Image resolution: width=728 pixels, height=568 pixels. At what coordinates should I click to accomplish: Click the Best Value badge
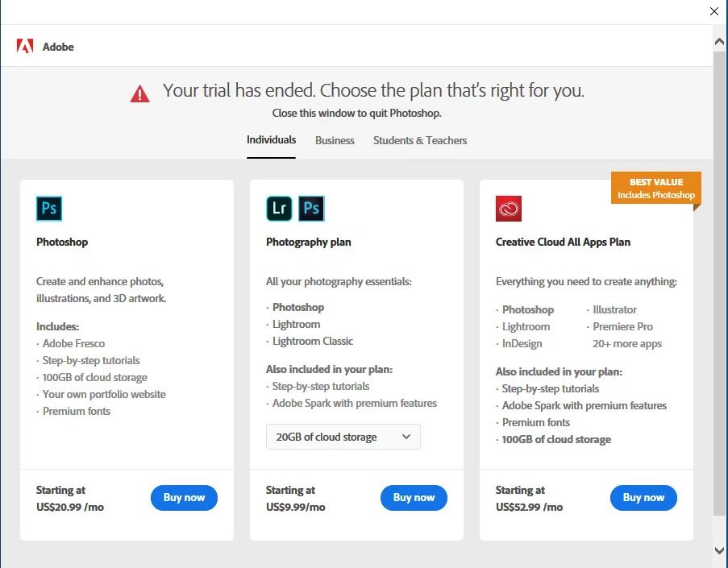pos(656,189)
